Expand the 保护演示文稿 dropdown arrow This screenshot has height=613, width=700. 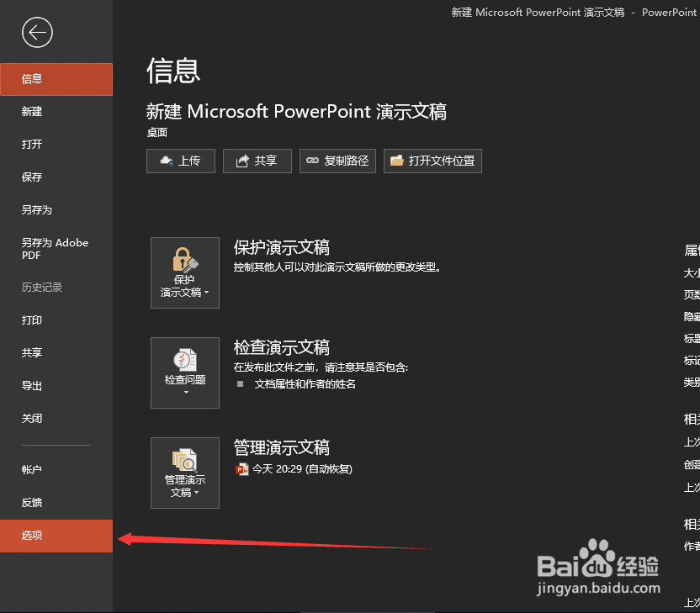(x=207, y=293)
